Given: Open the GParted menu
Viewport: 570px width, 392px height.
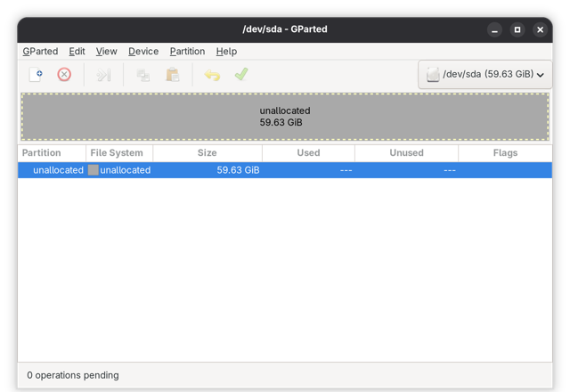Looking at the screenshot, I should (40, 52).
